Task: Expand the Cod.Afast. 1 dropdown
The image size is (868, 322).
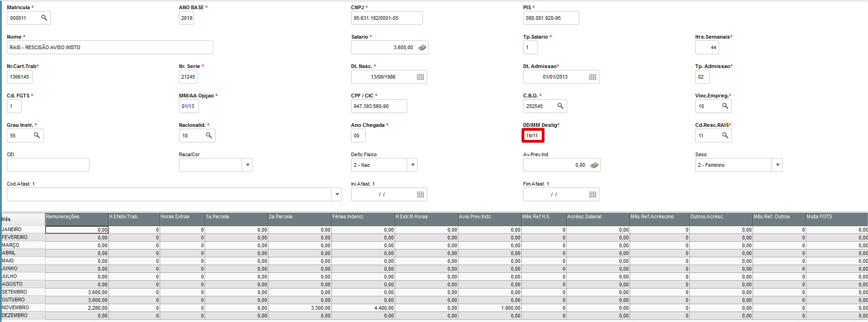Action: 337,195
